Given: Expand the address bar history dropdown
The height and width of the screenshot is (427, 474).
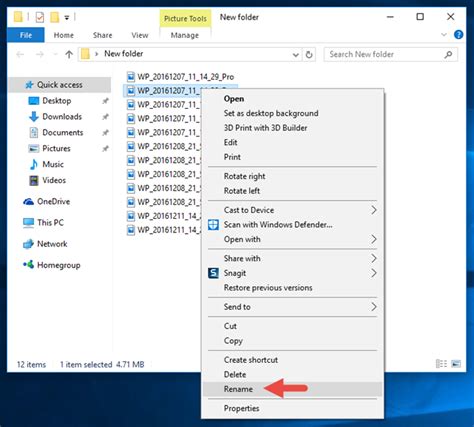Looking at the screenshot, I should coord(295,55).
